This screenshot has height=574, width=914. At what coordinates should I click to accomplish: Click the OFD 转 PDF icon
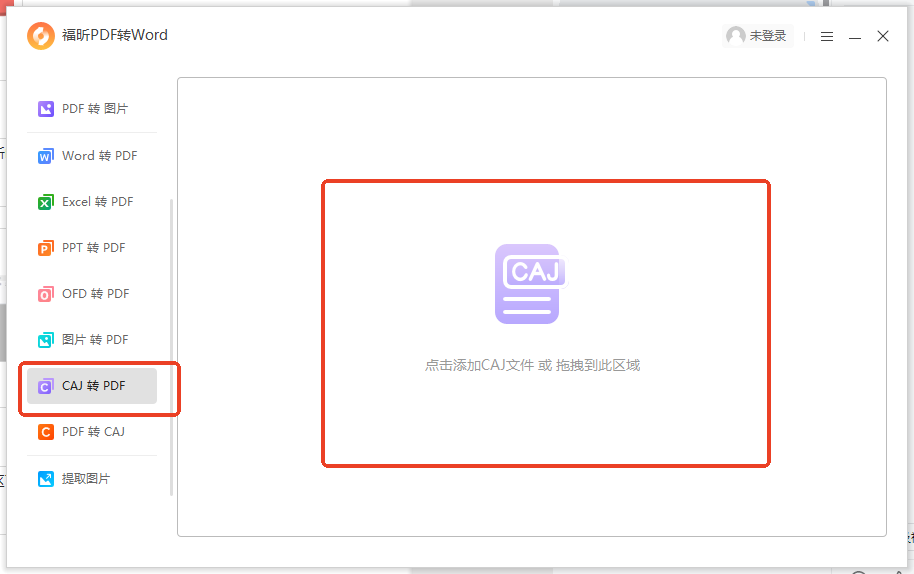point(45,294)
